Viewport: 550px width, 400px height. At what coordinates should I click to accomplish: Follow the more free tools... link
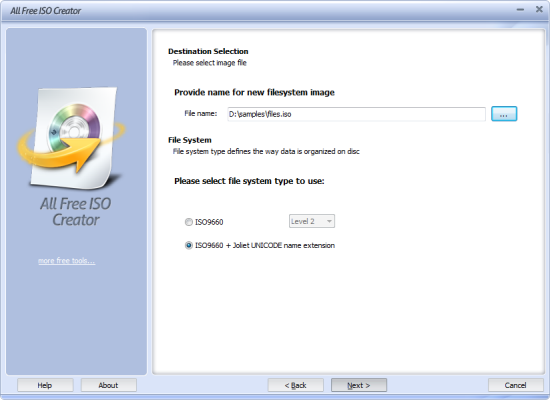(66, 261)
